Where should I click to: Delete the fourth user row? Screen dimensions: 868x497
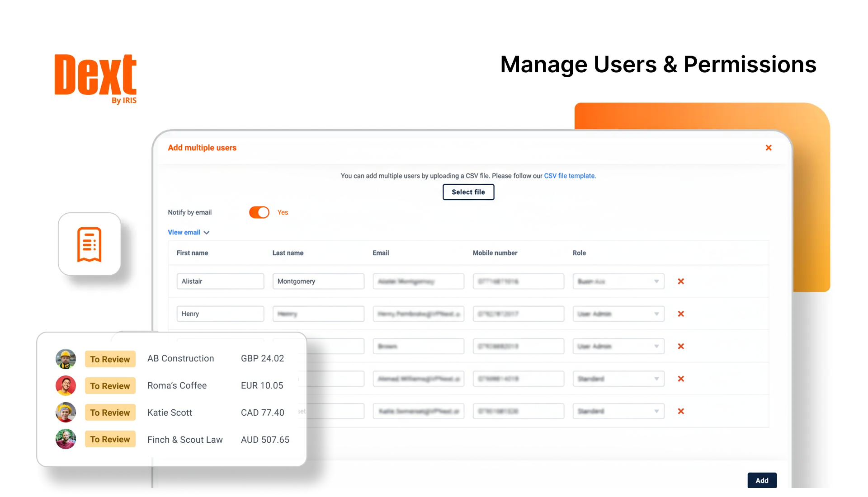[680, 379]
